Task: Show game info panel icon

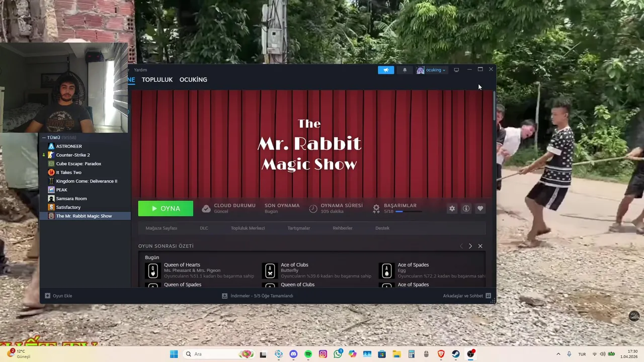Action: [x=466, y=209]
